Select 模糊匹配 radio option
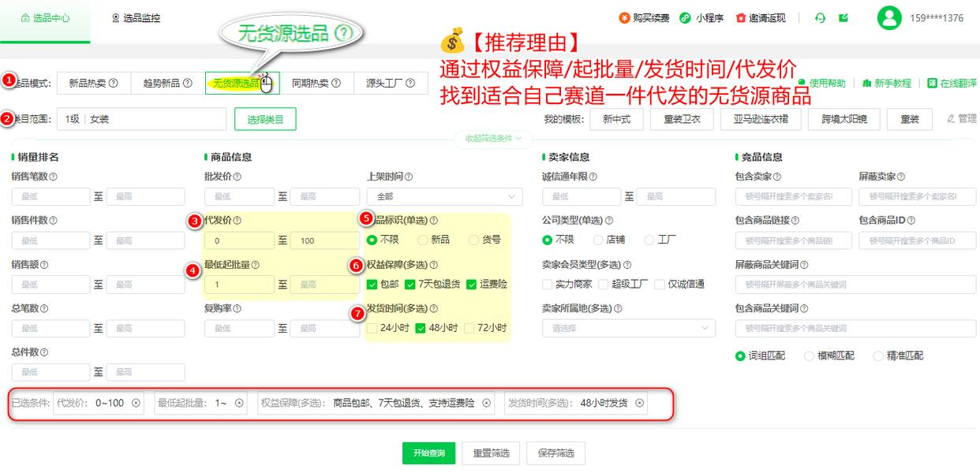The height and width of the screenshot is (473, 980). (x=809, y=356)
